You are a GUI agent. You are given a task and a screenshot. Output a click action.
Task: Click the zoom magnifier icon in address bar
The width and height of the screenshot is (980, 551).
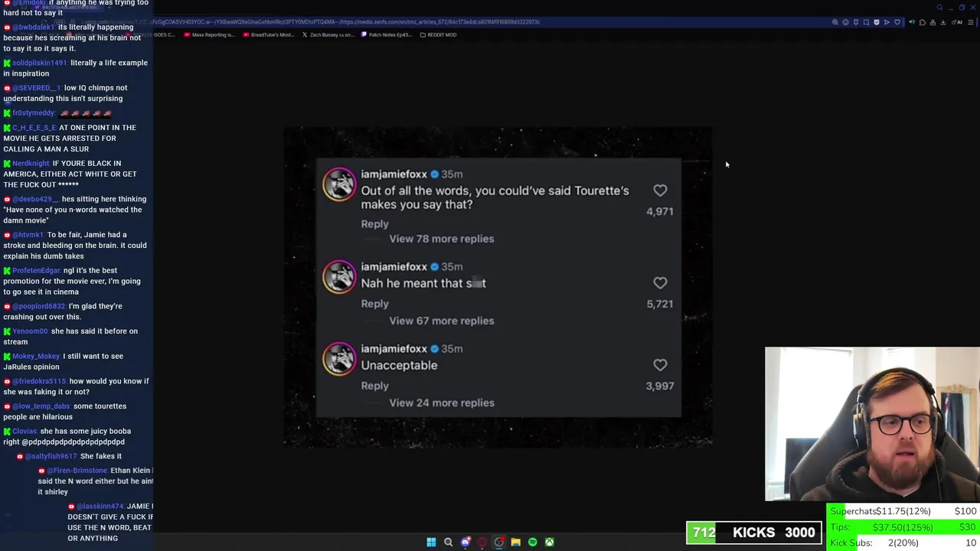point(835,22)
